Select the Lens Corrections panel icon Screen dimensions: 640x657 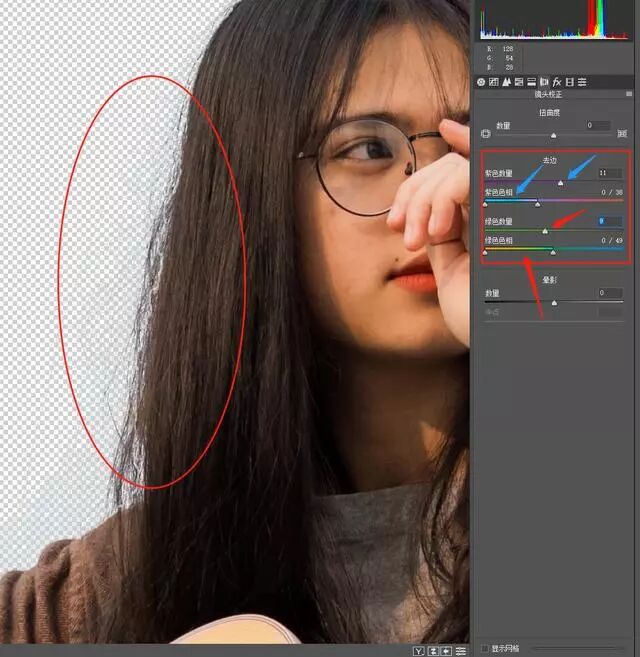pyautogui.click(x=544, y=82)
